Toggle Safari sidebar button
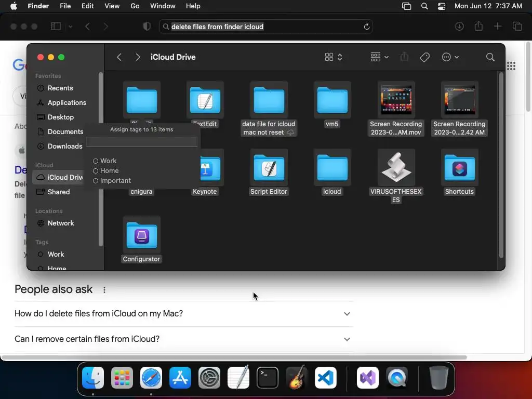Viewport: 532px width, 399px height. click(x=56, y=26)
